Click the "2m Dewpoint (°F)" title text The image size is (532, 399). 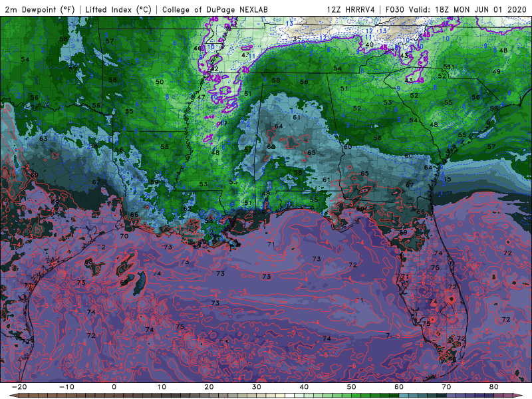click(x=40, y=9)
